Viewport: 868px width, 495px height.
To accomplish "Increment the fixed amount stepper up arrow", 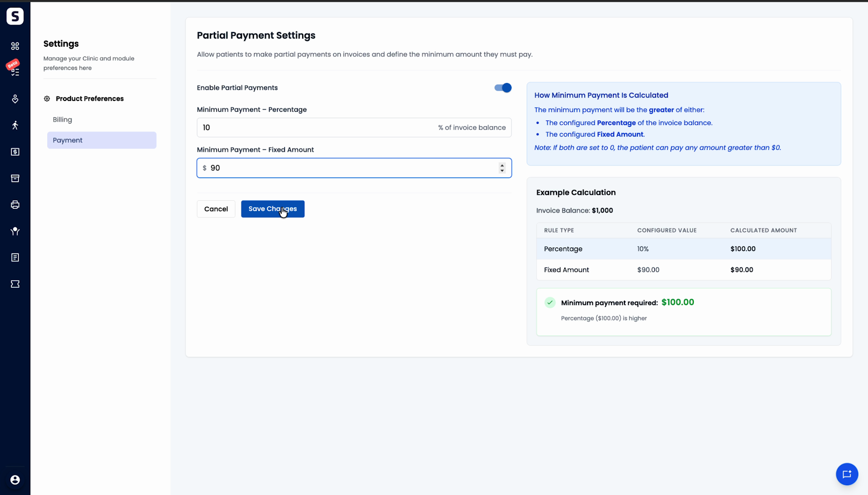I will tap(502, 165).
